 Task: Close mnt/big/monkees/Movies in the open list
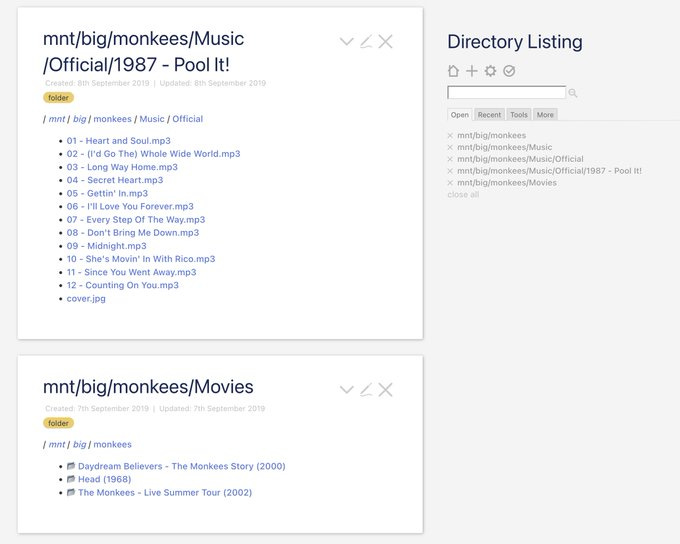(x=450, y=183)
